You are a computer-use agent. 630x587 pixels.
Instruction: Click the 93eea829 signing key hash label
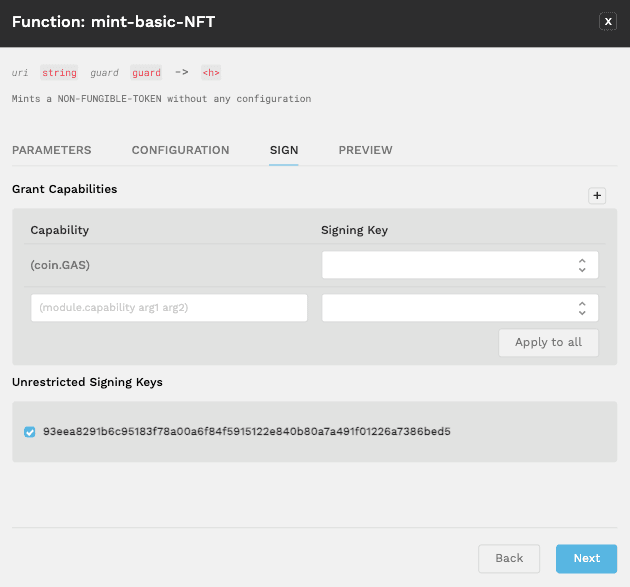246,432
